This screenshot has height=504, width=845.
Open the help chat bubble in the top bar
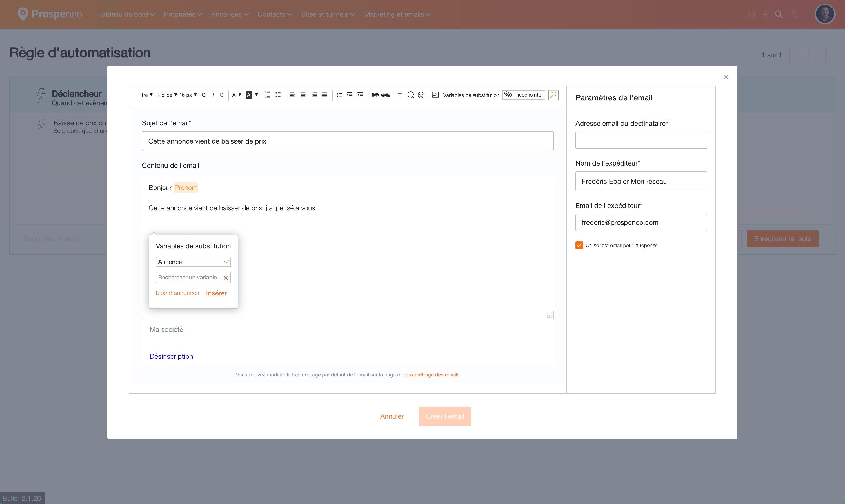pyautogui.click(x=793, y=14)
